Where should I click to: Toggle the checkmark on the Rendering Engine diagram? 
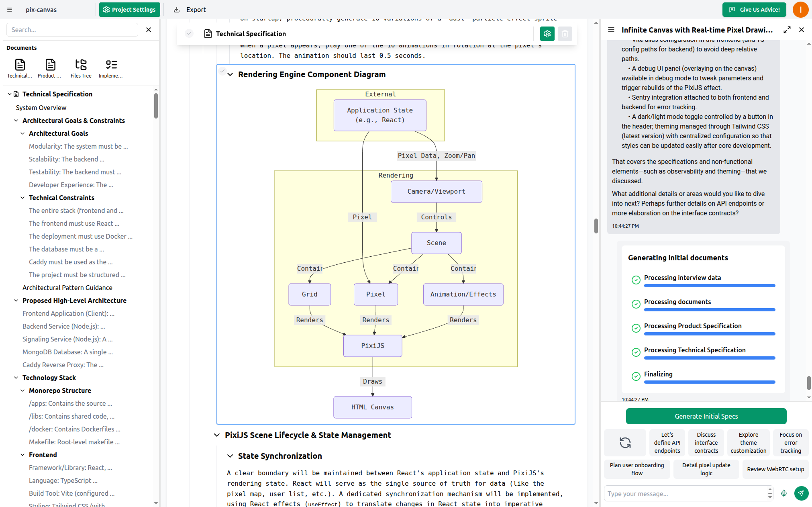pos(223,71)
